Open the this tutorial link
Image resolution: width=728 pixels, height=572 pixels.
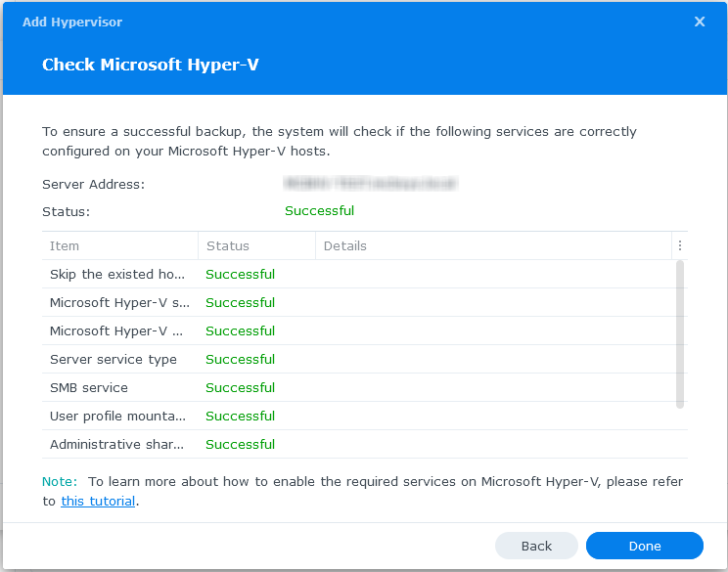click(98, 502)
